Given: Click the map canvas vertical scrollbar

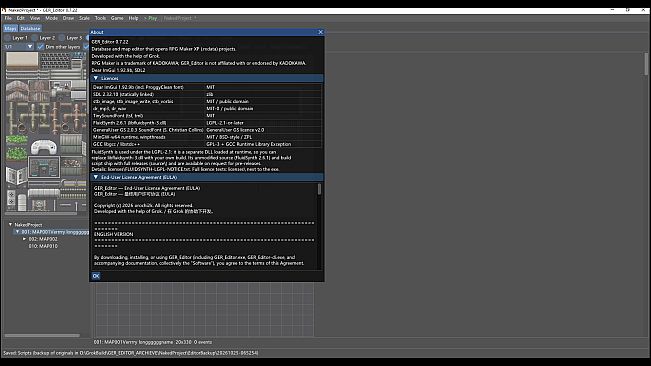Looking at the screenshot, I should coord(646,64).
